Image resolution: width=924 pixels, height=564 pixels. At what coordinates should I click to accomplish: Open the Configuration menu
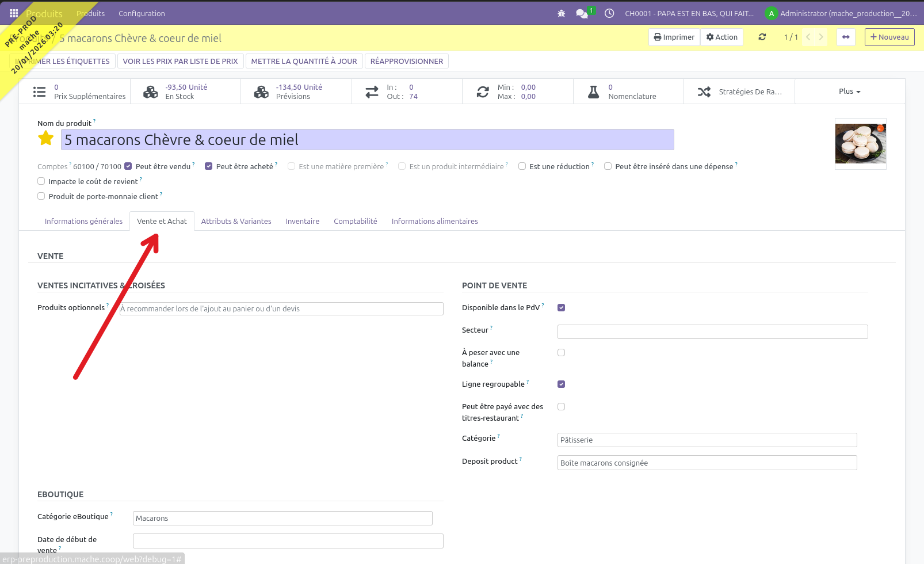tap(142, 13)
